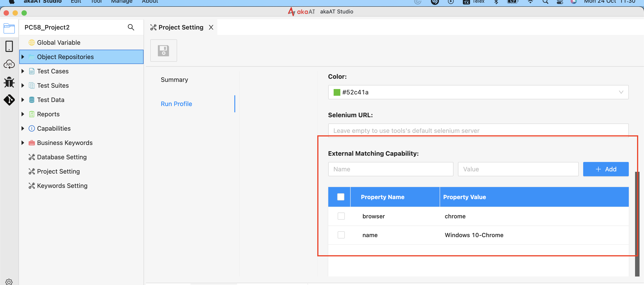The width and height of the screenshot is (644, 285).
Task: Focus the capability Value input field
Action: click(x=518, y=169)
